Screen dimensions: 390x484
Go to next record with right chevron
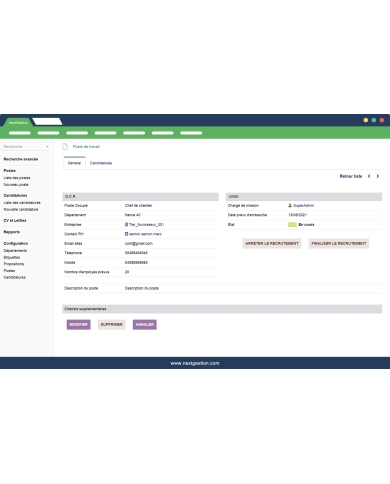click(378, 176)
